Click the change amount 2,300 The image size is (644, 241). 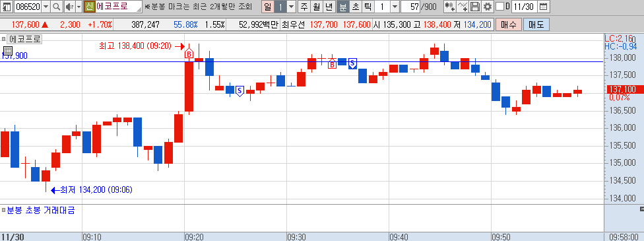(71, 24)
